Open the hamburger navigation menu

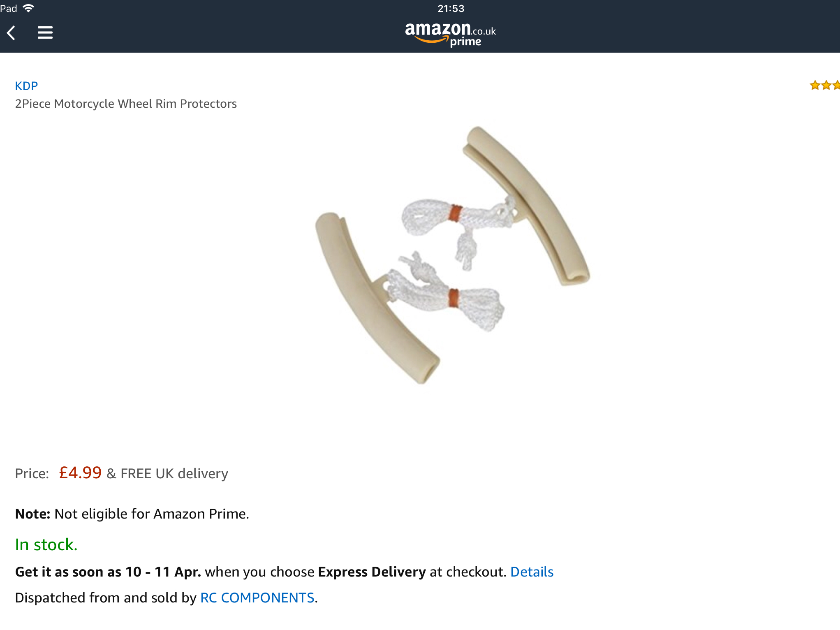pos(45,32)
